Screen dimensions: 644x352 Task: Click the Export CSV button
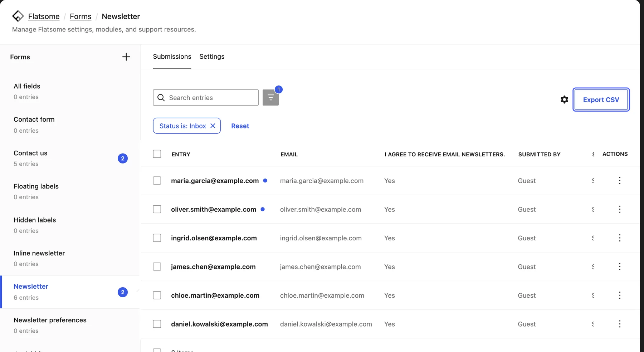(601, 100)
